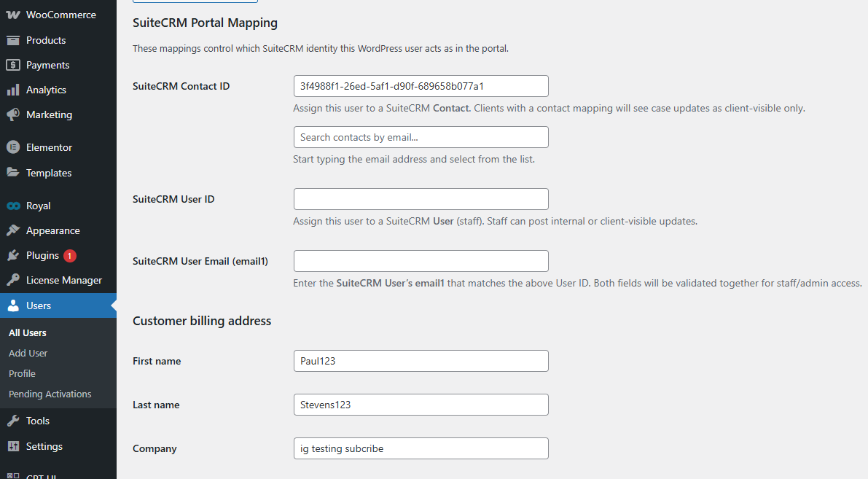Switch to the All Users submenu entry
This screenshot has height=479, width=868.
[28, 332]
